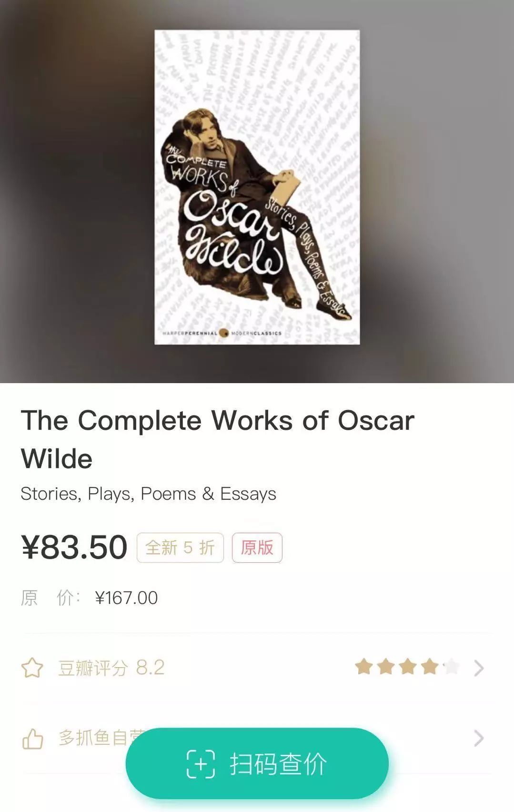
Task: Tap the Oscar Wilde book cover image
Action: click(257, 187)
